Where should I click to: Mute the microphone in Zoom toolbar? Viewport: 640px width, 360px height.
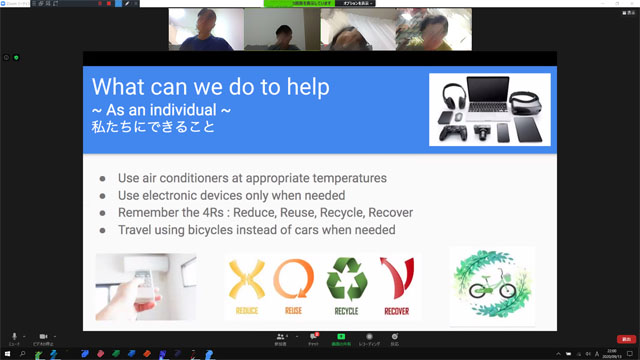(14, 338)
